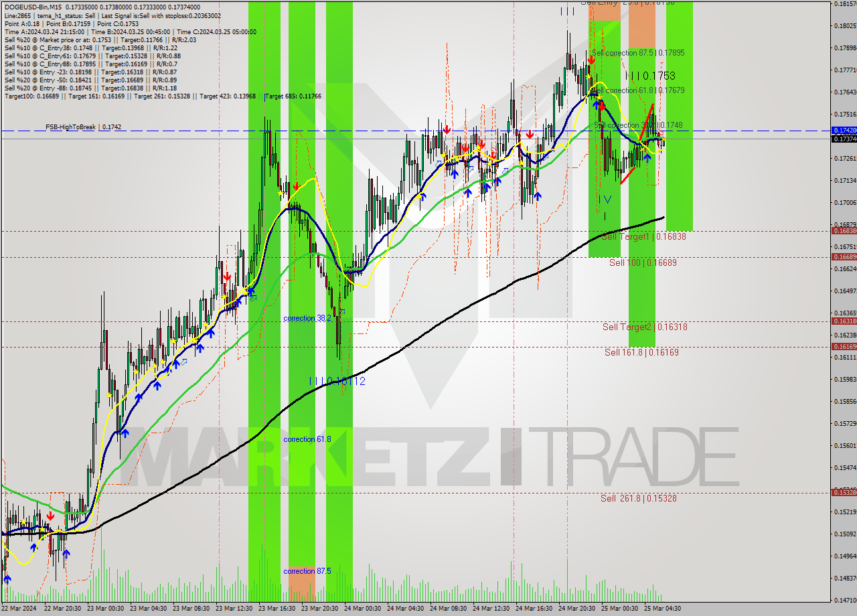Click the blue 0.17420 price tag

click(x=844, y=130)
